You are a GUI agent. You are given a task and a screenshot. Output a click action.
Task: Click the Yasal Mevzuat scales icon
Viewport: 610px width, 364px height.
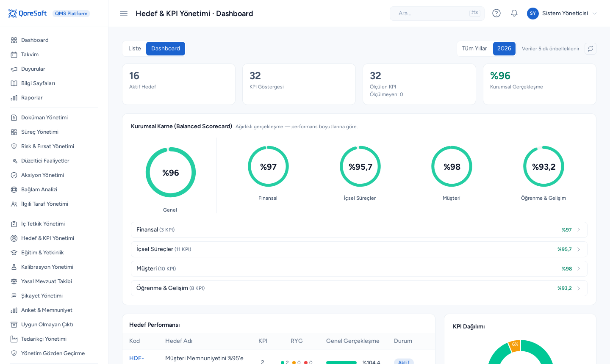pyautogui.click(x=14, y=281)
